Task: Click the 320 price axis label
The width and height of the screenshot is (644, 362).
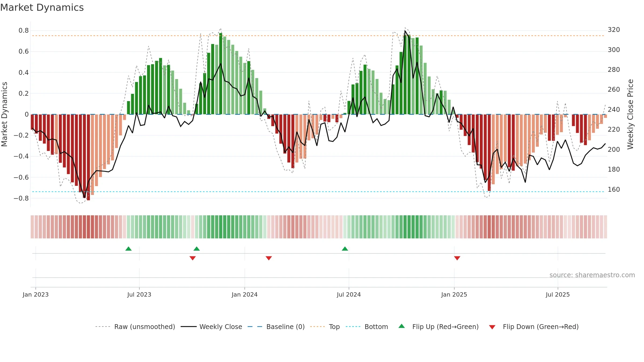Action: point(614,30)
